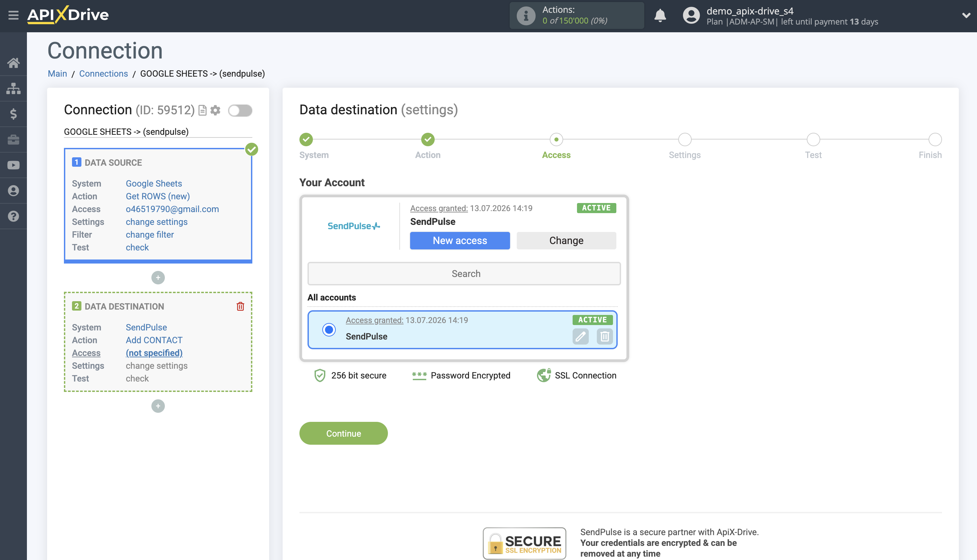977x560 pixels.
Task: Click the Password Encrypted asterisks icon
Action: 419,375
